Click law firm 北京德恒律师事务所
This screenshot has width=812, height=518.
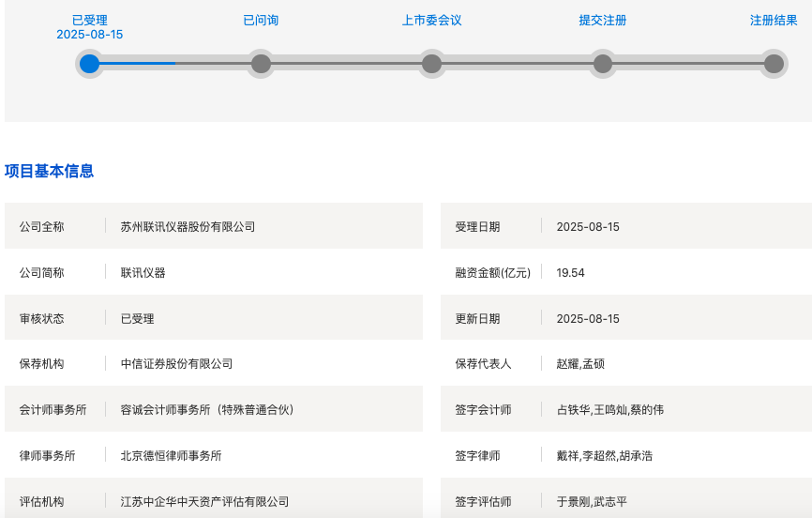(171, 456)
